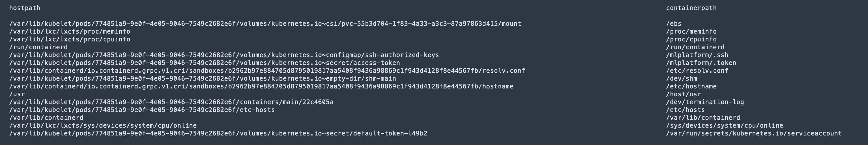Click the hostpath column header
This screenshot has width=868, height=145.
[x=25, y=8]
